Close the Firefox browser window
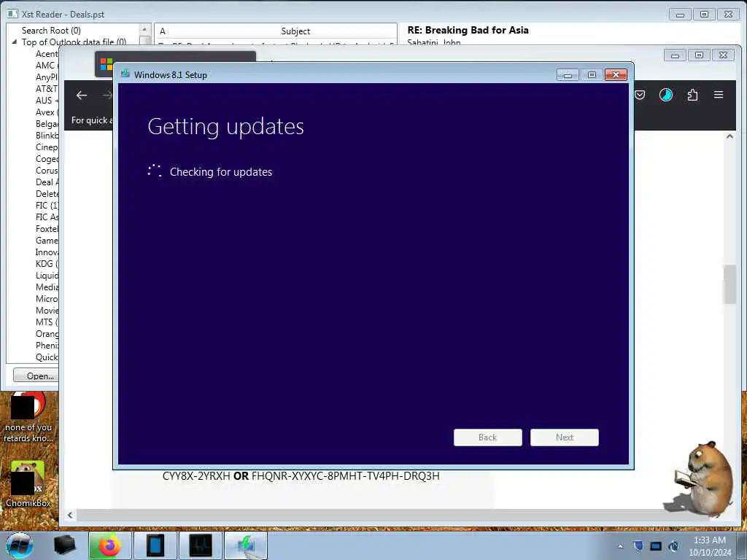Viewport: 747px width, 560px height. pos(723,55)
